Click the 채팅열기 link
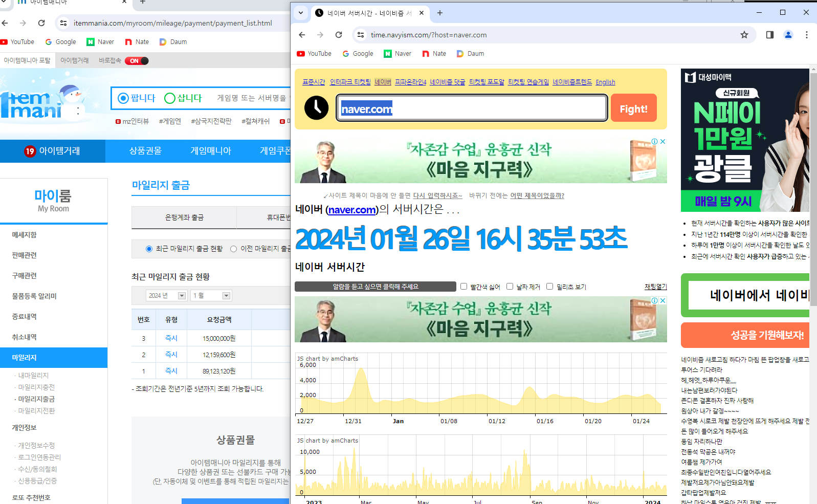Image resolution: width=817 pixels, height=504 pixels. [655, 287]
